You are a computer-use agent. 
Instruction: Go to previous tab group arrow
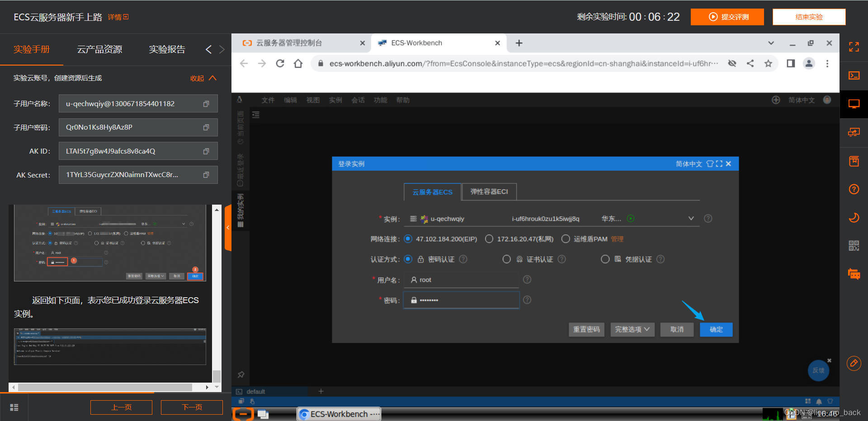[x=208, y=49]
